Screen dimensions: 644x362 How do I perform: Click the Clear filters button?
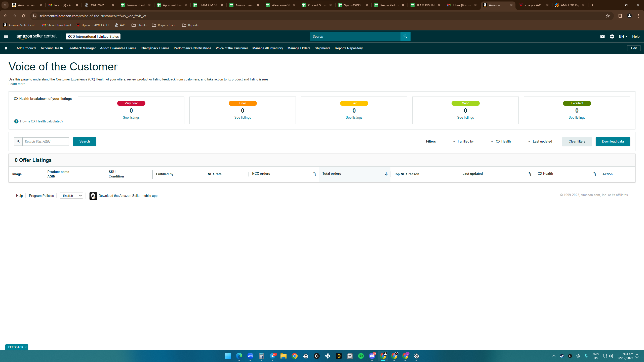point(577,142)
